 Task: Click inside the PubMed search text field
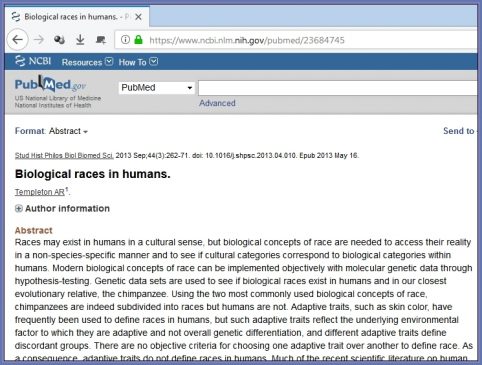338,88
